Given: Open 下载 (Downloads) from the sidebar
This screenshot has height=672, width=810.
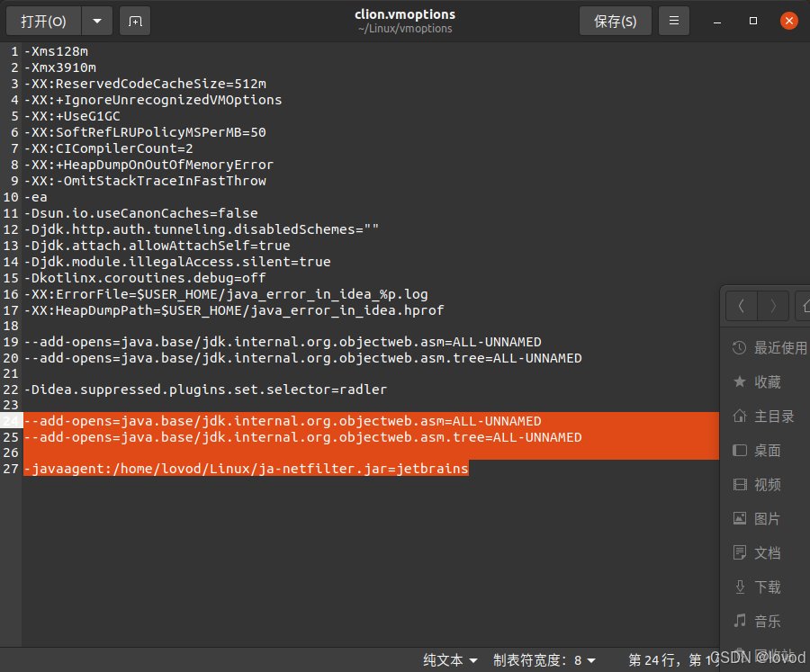Looking at the screenshot, I should [x=767, y=587].
